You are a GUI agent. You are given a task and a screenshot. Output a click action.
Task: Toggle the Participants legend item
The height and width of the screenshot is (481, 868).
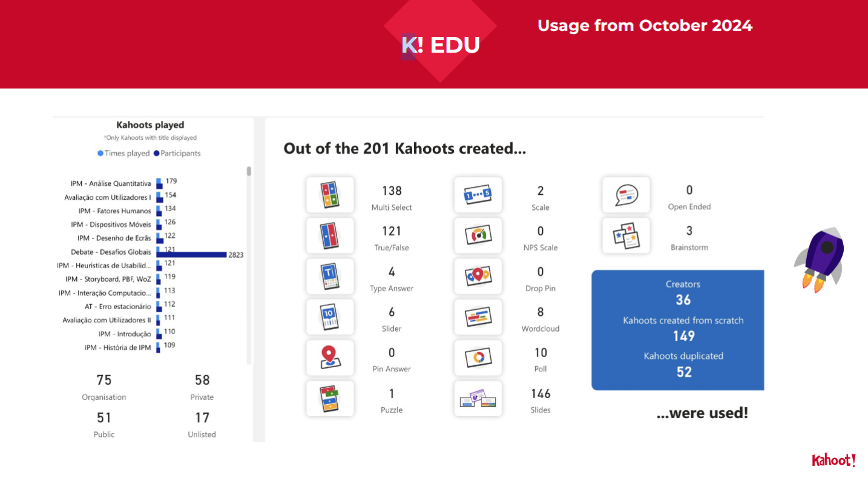coord(177,154)
